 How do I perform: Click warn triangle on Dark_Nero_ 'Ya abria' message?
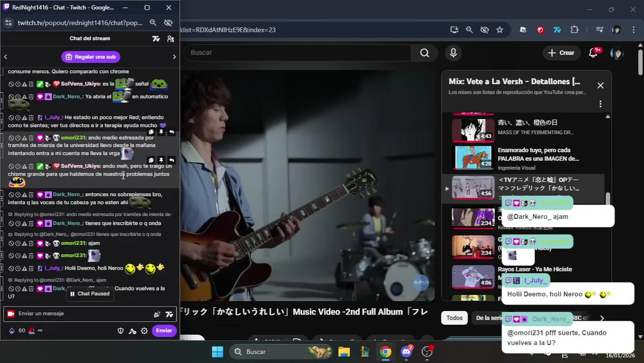pyautogui.click(x=24, y=97)
